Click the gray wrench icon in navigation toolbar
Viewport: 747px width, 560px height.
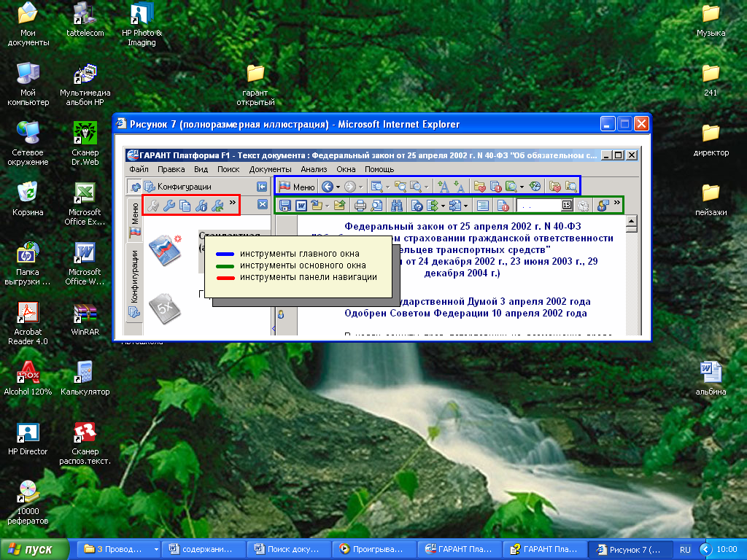point(153,205)
